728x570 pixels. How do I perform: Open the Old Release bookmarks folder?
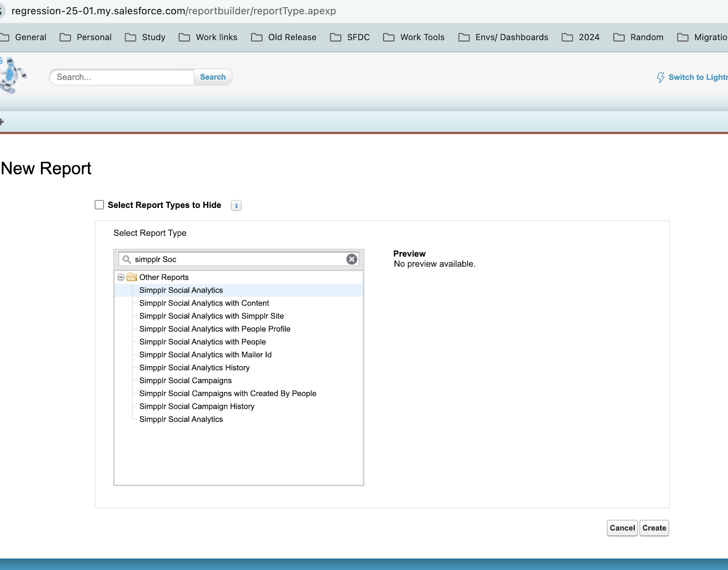[284, 37]
